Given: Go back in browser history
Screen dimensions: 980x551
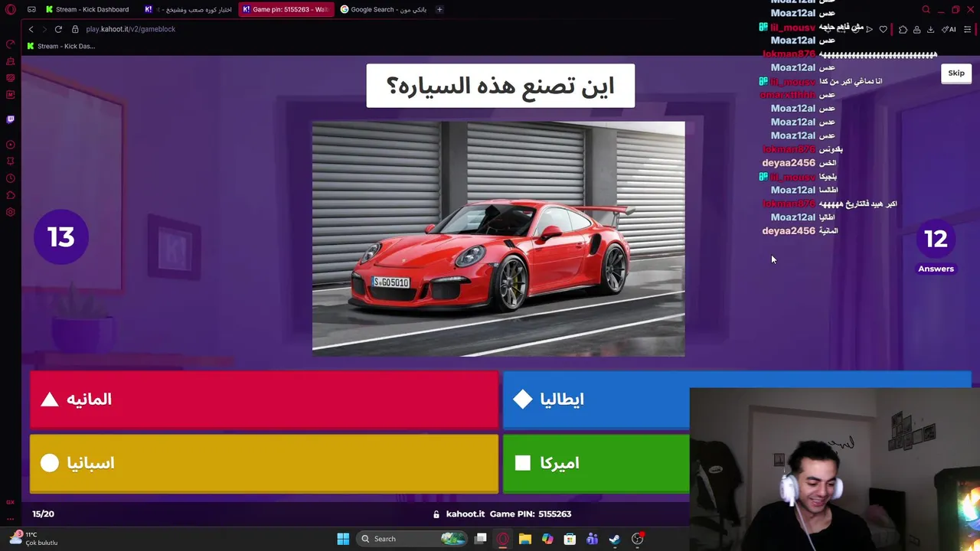Looking at the screenshot, I should 31,29.
